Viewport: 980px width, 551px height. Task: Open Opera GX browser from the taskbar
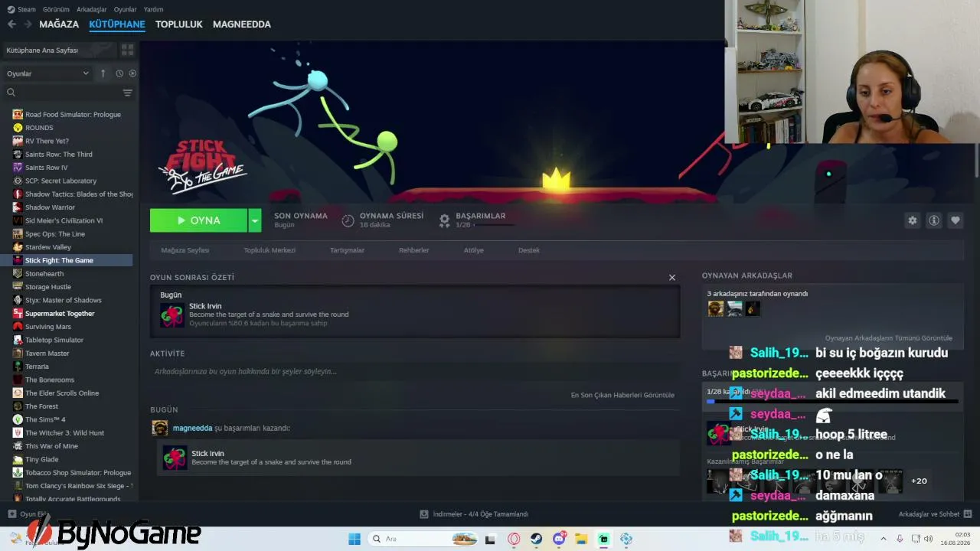click(514, 539)
